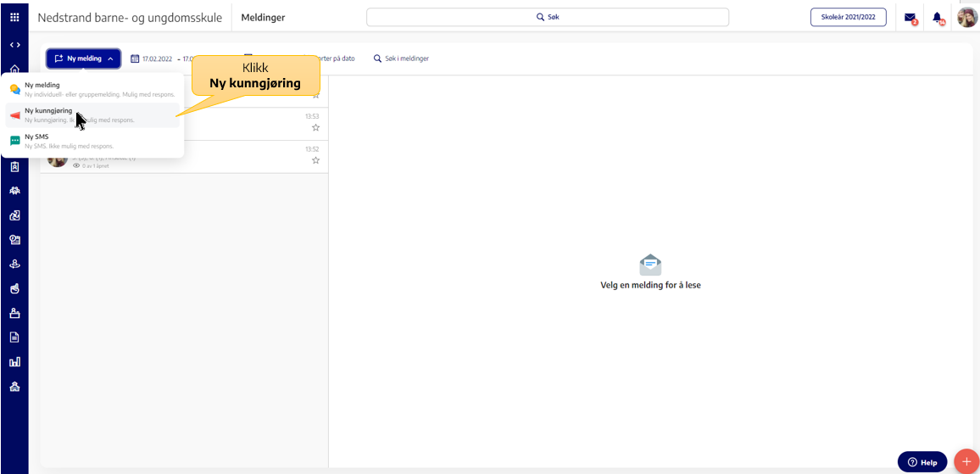The width and height of the screenshot is (980, 474).
Task: Collapse the Ny melding dropdown button
Action: point(83,59)
